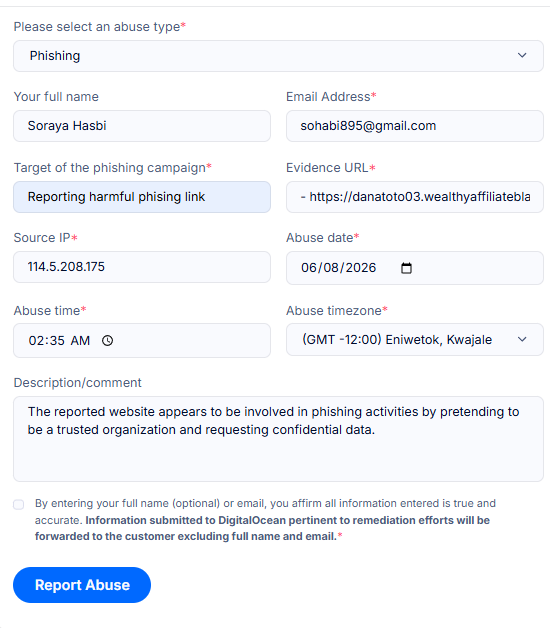The width and height of the screenshot is (550, 628).
Task: Expand the Eniwetok, Kwajalein timezone dropdown
Action: 415,340
